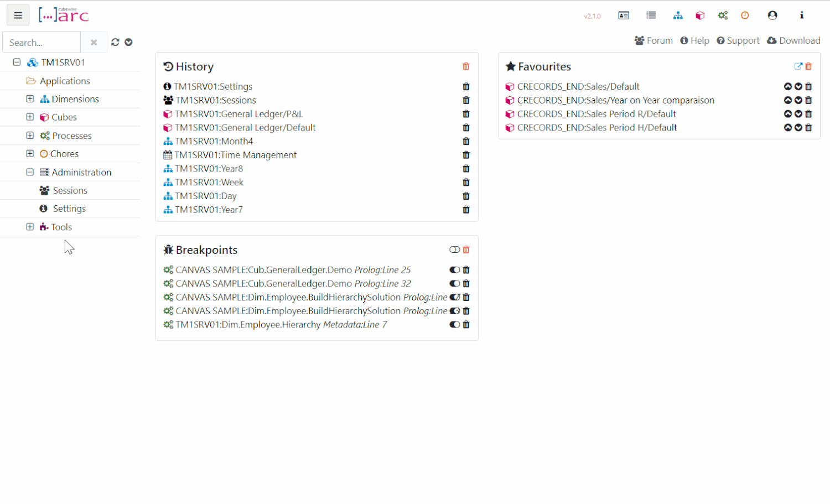Open the Processes gears icon in the toolbar
This screenshot has width=830, height=504.
tap(723, 15)
